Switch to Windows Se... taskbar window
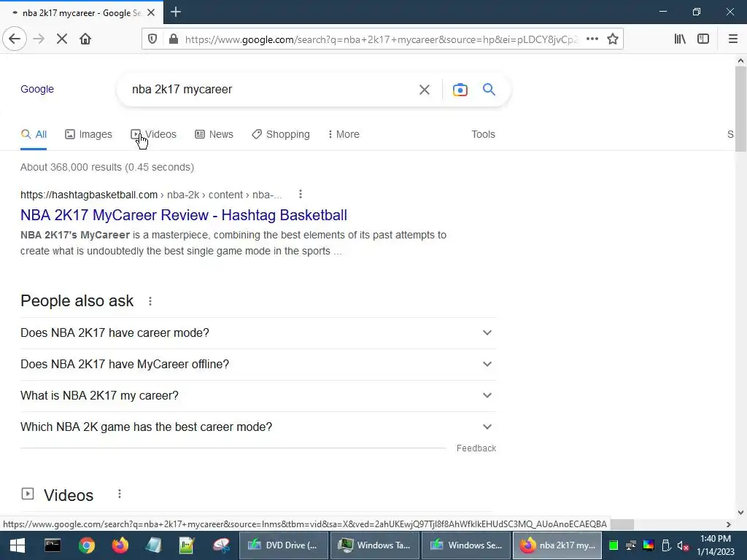Image resolution: width=747 pixels, height=560 pixels. tap(466, 545)
